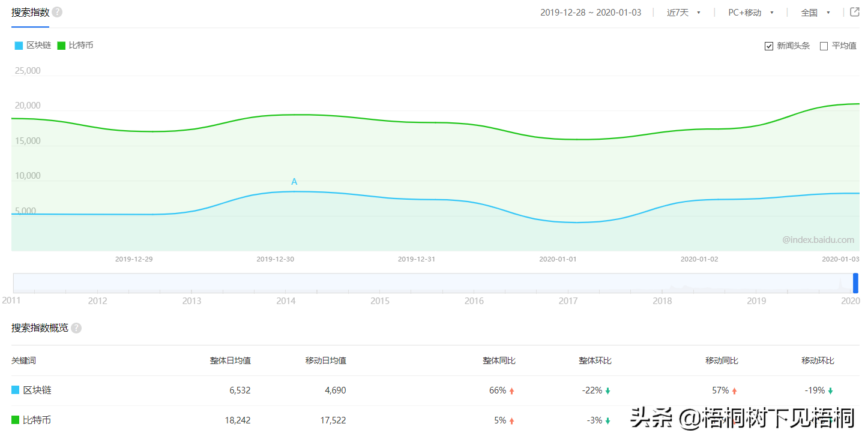Viewport: 868px width, 442px height.
Task: Click the 5% up arrow in 比特币 row
Action: pos(512,421)
